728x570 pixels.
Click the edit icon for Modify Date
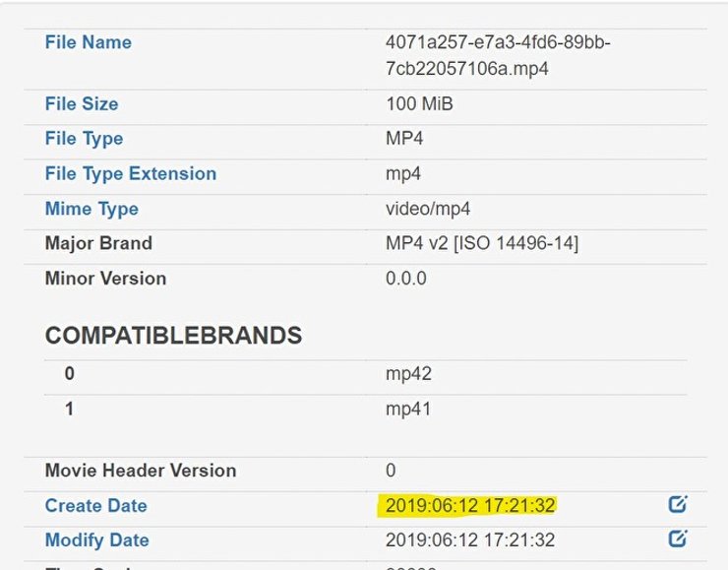click(x=677, y=539)
